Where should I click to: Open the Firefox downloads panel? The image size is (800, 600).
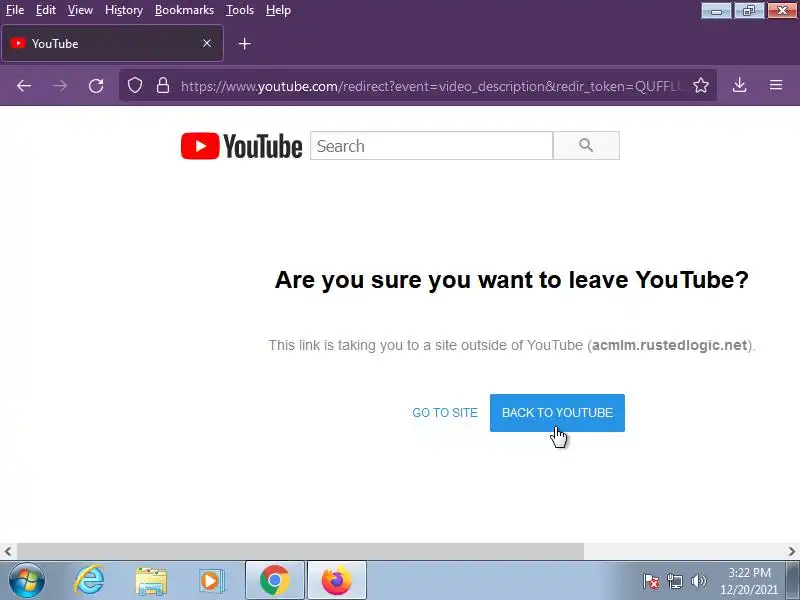coord(740,85)
